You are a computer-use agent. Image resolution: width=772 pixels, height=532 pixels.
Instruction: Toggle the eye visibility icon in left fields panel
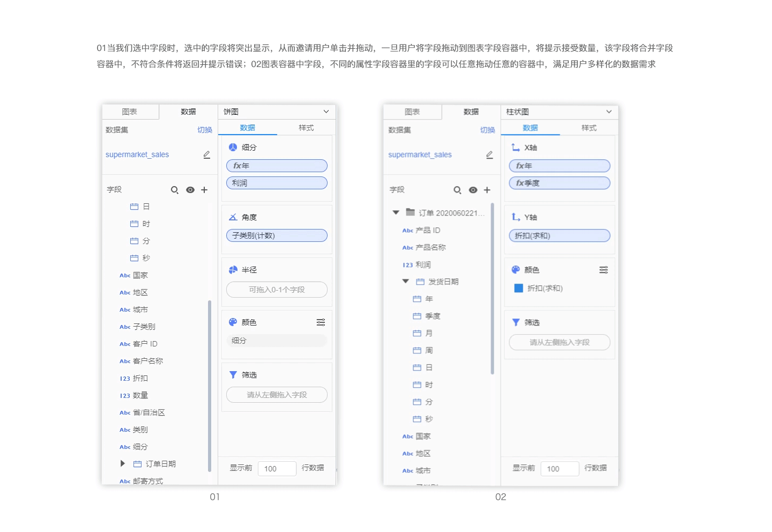click(x=190, y=190)
